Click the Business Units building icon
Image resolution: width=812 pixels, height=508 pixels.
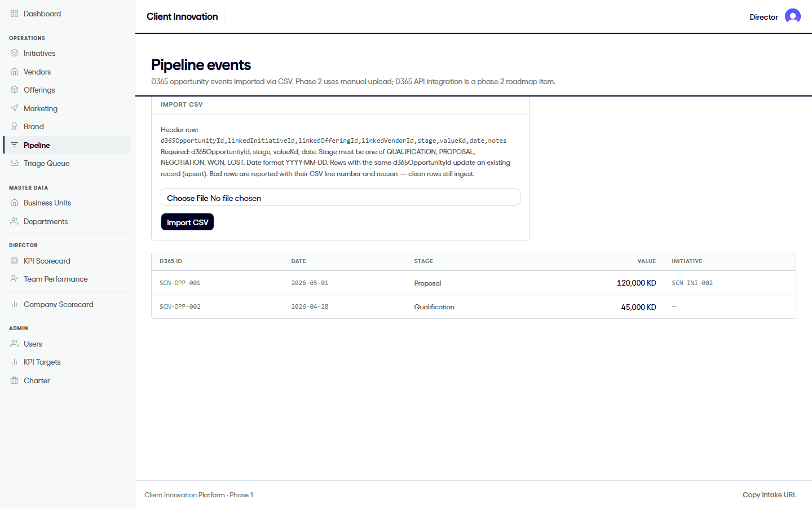(x=14, y=203)
